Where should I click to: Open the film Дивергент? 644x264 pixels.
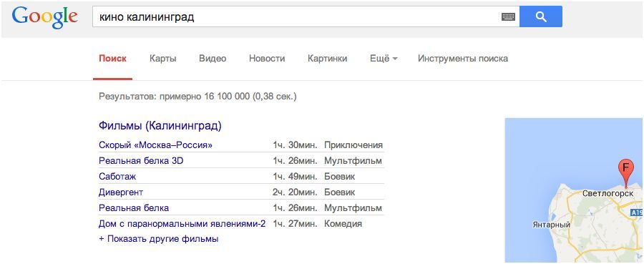[x=121, y=192]
